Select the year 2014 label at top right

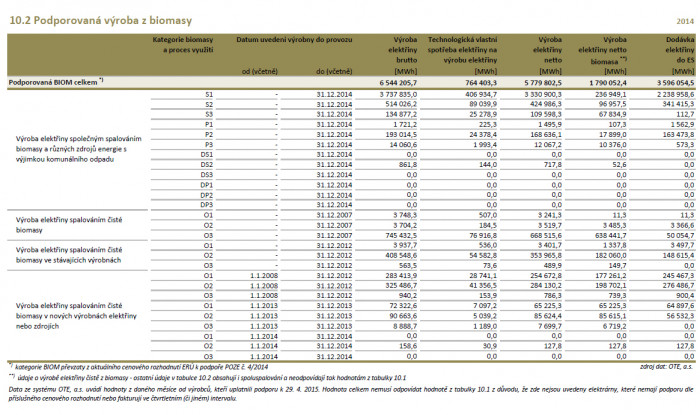[685, 11]
